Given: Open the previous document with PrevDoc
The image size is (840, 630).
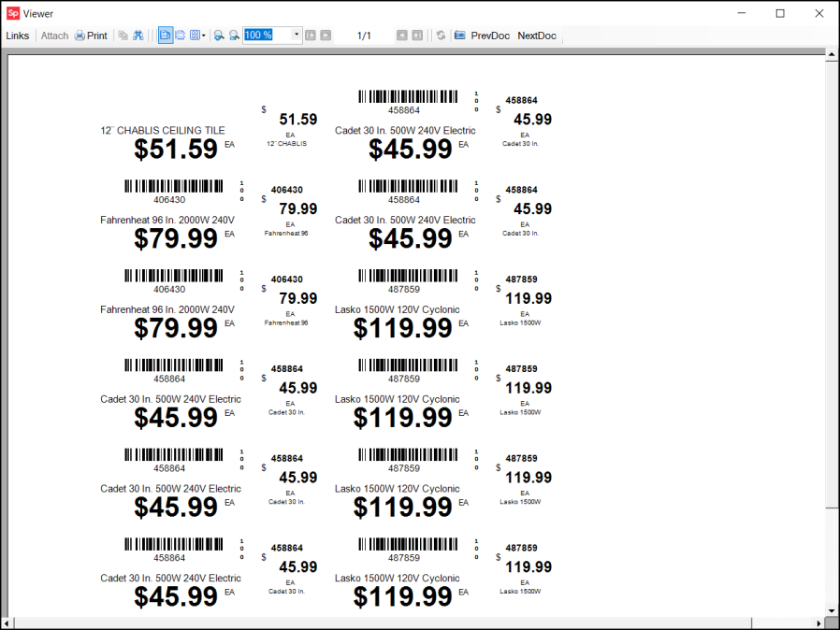Looking at the screenshot, I should coord(490,36).
